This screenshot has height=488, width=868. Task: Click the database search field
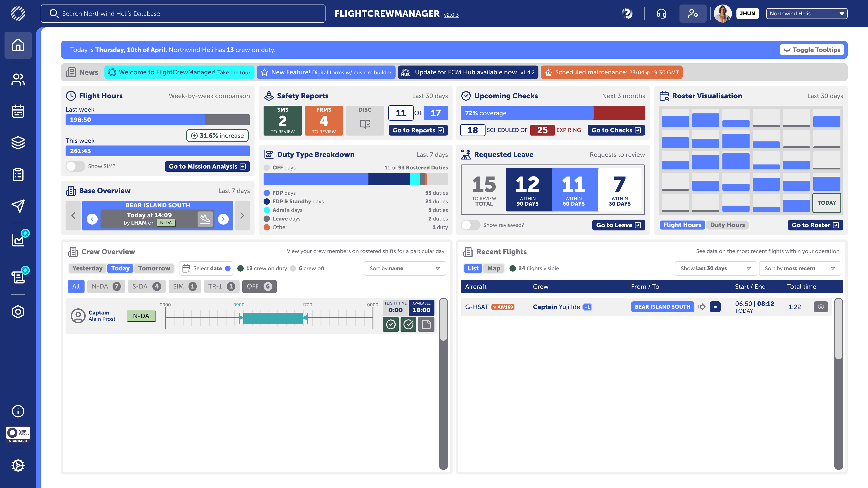183,14
